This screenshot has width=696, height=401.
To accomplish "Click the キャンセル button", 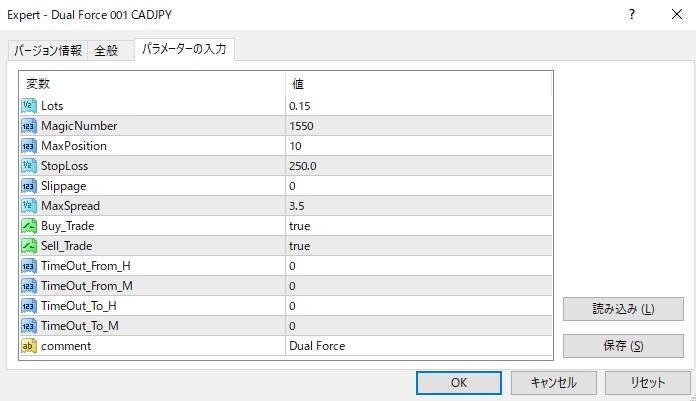I will [552, 383].
